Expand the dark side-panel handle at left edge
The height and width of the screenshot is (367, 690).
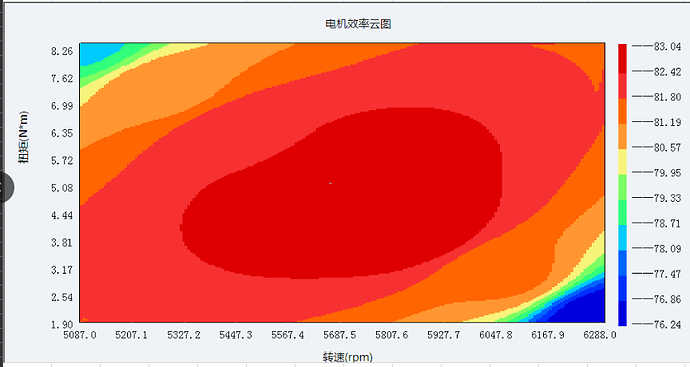pos(6,187)
